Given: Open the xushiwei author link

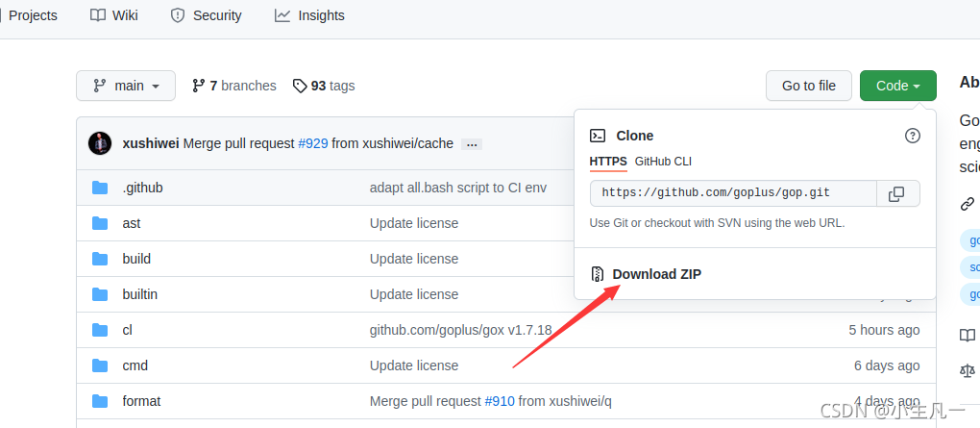Looking at the screenshot, I should (151, 143).
